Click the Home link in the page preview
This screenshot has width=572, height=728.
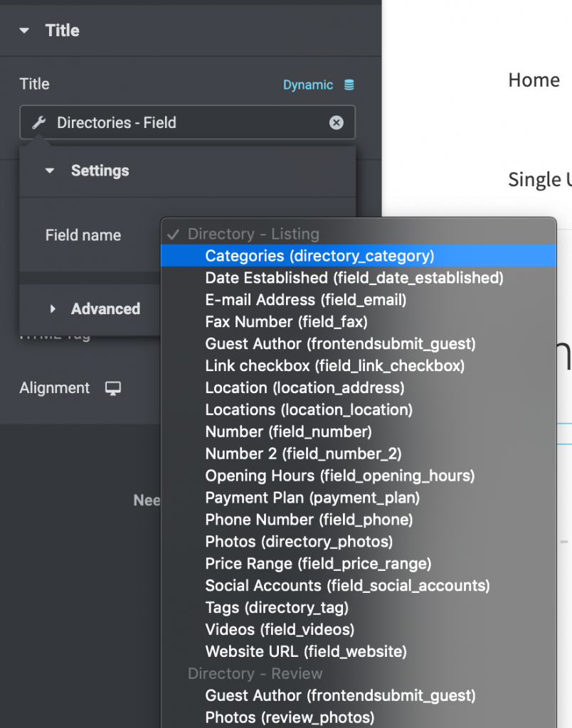[534, 80]
